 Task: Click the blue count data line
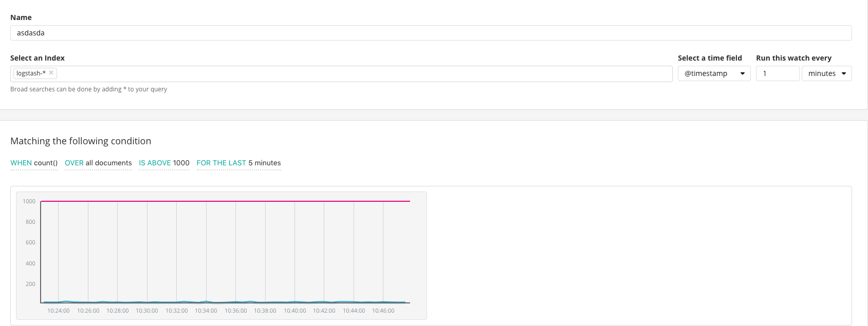point(224,302)
